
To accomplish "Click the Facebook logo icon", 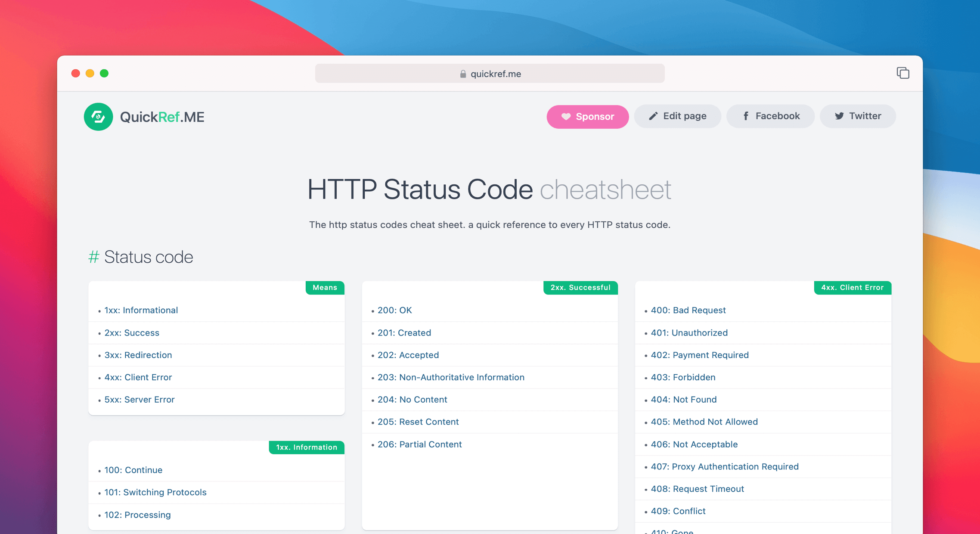I will (x=746, y=116).
